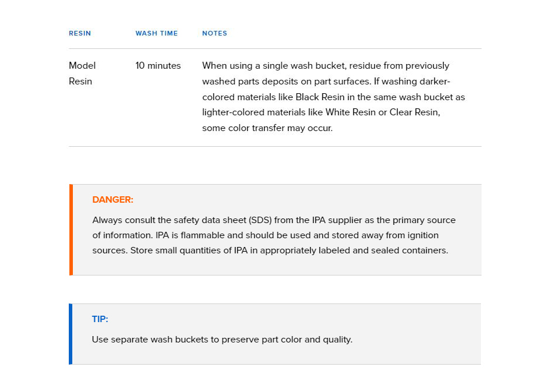548x392 pixels.
Task: Click the NOTES column header
Action: click(x=215, y=33)
